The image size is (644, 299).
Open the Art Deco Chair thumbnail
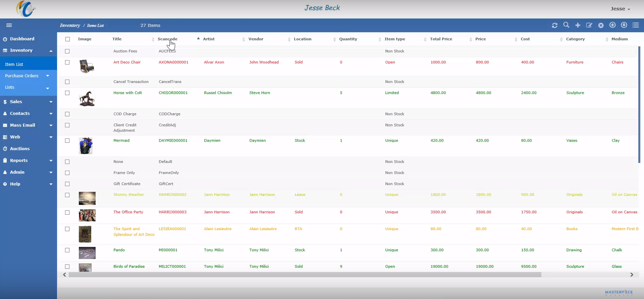click(87, 66)
